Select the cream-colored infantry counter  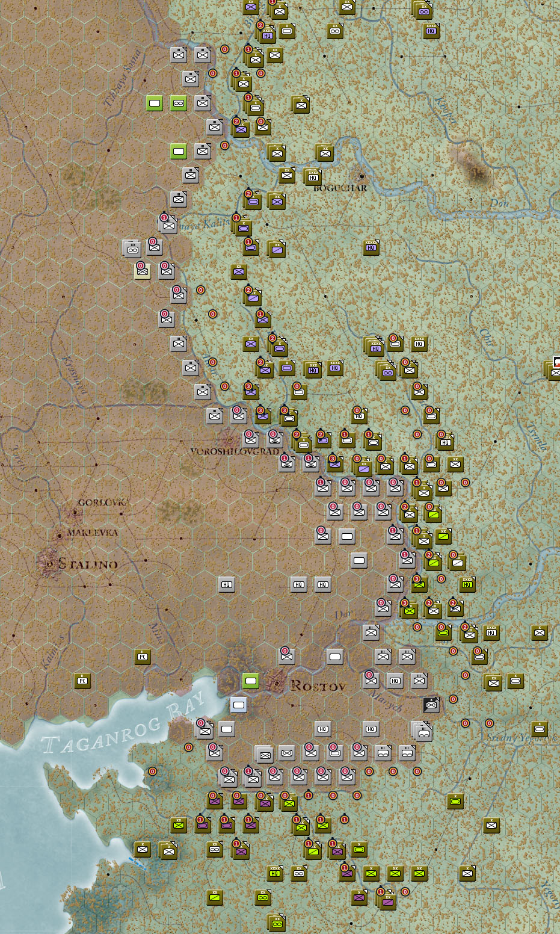point(143,271)
